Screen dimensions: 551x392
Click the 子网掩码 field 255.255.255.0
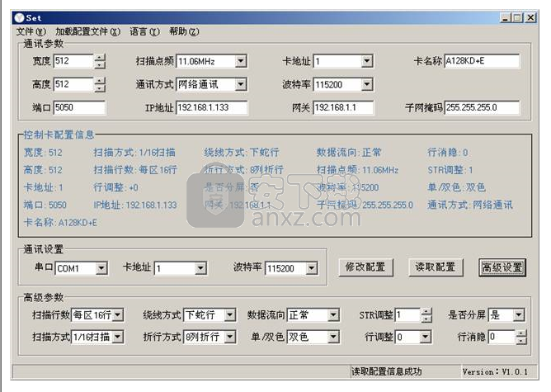click(x=482, y=107)
